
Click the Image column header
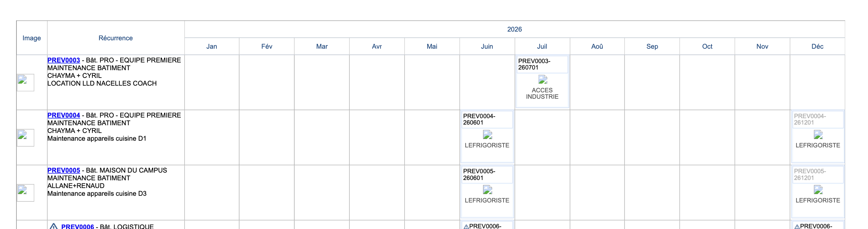coord(32,38)
